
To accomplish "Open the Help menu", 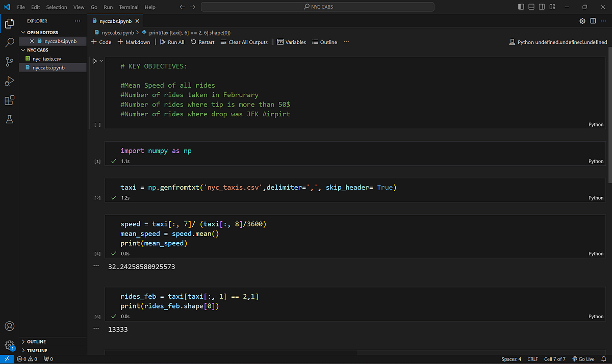I will [150, 7].
